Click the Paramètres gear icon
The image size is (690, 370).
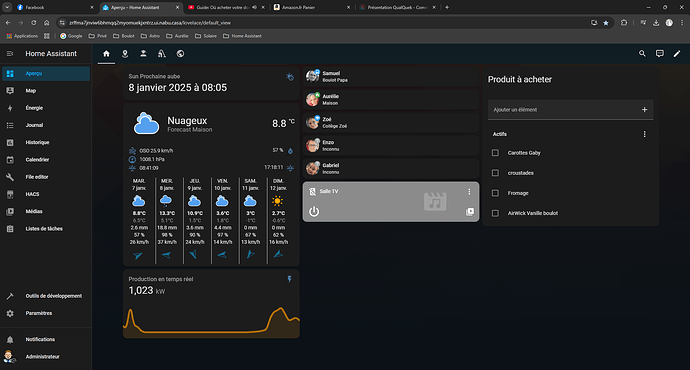[10, 313]
